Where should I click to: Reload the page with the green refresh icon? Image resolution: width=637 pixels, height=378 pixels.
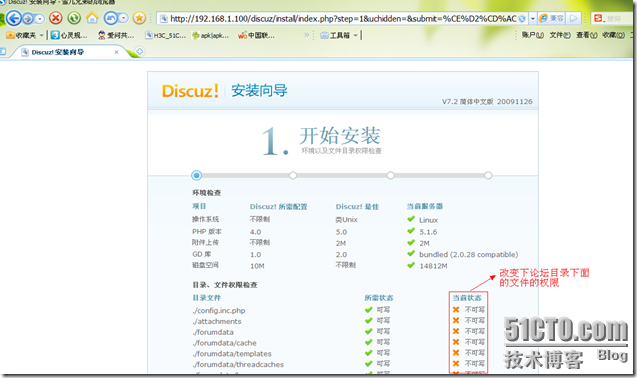coord(74,18)
